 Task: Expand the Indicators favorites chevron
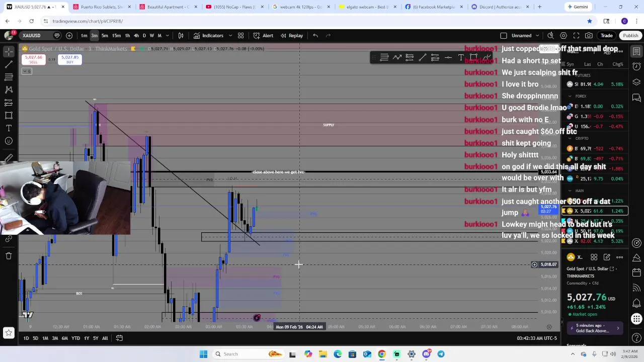(x=230, y=36)
